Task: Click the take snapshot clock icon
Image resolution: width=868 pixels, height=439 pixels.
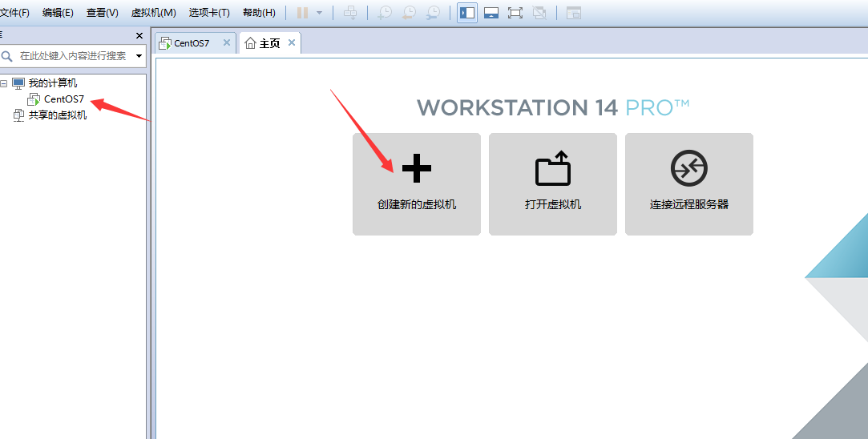Action: [x=385, y=13]
